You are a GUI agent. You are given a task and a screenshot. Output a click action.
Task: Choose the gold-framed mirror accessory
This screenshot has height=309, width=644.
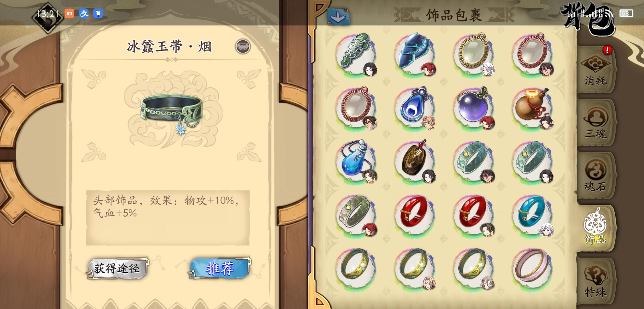point(474,54)
